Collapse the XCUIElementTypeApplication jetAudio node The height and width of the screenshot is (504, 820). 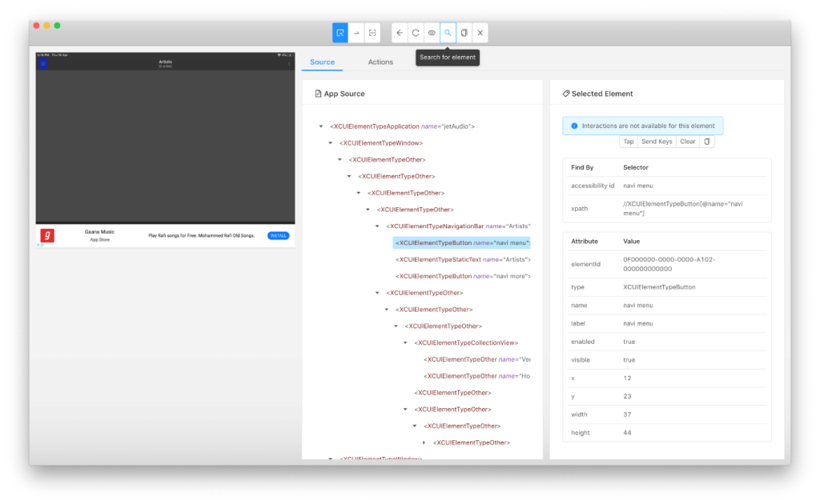click(321, 126)
